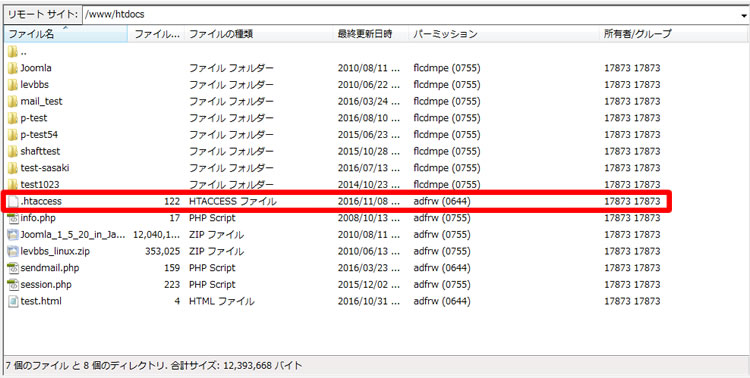Sort by 所有者/グループ column header

[673, 34]
